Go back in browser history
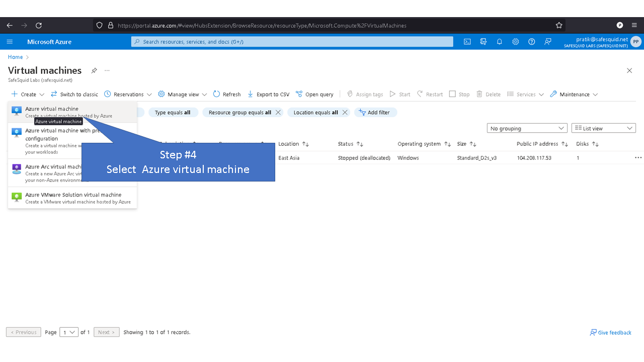The image size is (644, 362). [x=10, y=25]
